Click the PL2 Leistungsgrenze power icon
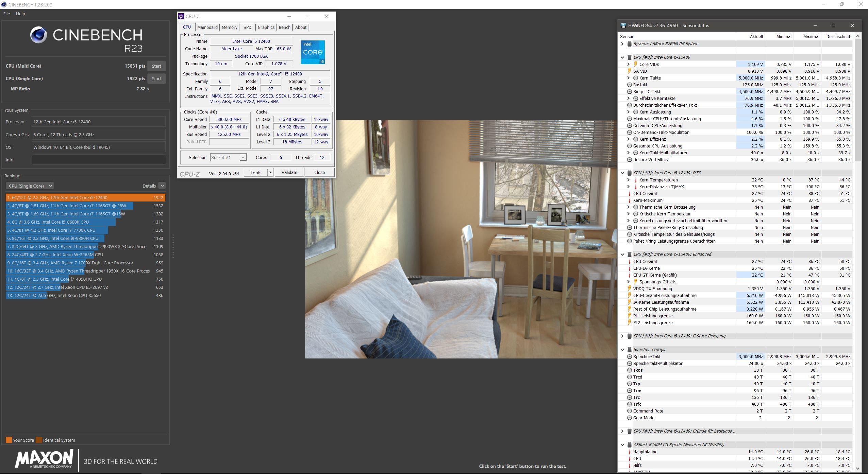 pyautogui.click(x=629, y=322)
